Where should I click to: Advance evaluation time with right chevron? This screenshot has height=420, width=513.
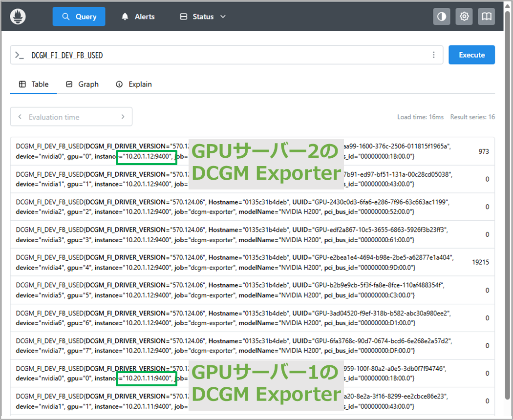coord(123,117)
